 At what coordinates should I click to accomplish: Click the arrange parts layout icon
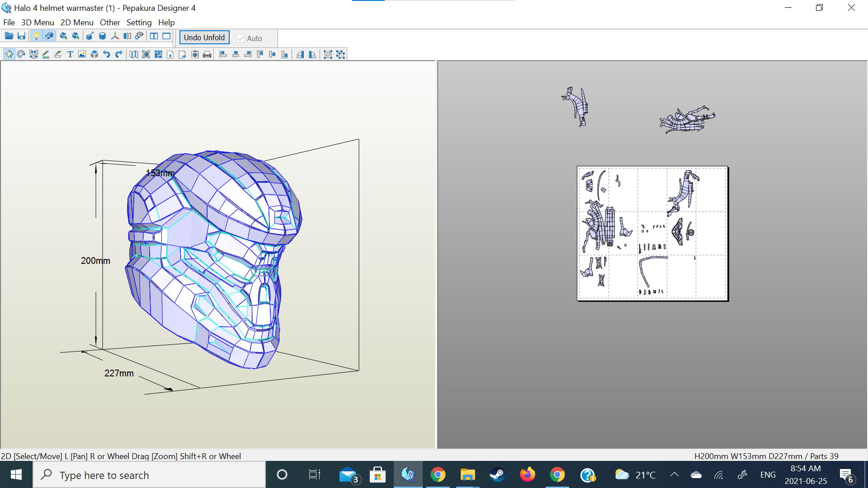(158, 54)
